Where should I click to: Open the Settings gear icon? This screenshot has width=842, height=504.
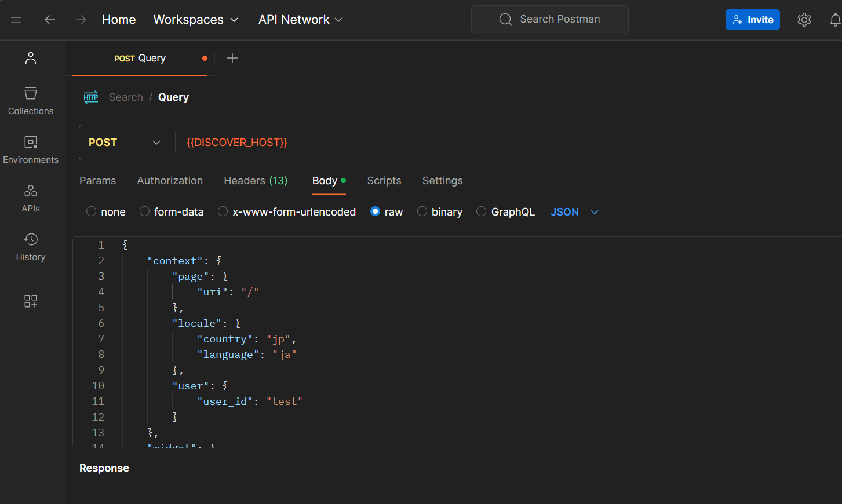pyautogui.click(x=804, y=20)
